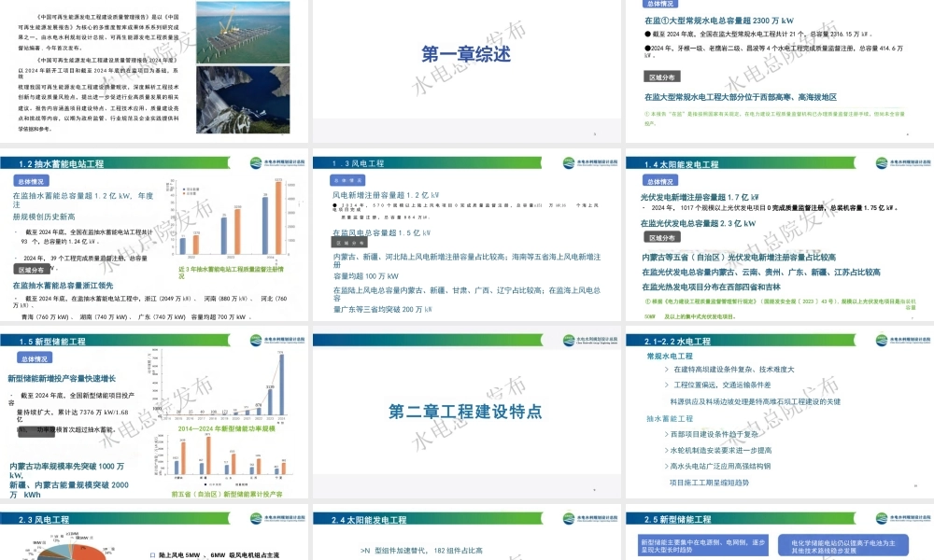Click the caption "前五省（自治区）新型储能累计投产容"
This screenshot has width=934, height=560.
(227, 494)
